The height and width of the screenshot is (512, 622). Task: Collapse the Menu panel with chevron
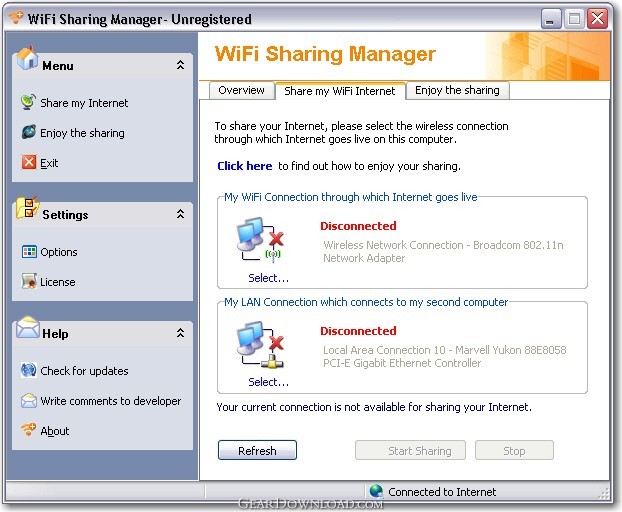(x=180, y=65)
